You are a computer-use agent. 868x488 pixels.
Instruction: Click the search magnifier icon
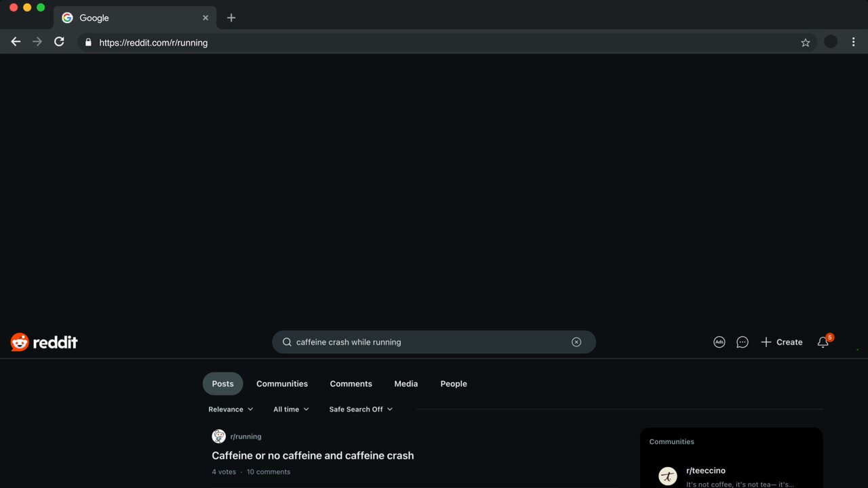(x=287, y=342)
